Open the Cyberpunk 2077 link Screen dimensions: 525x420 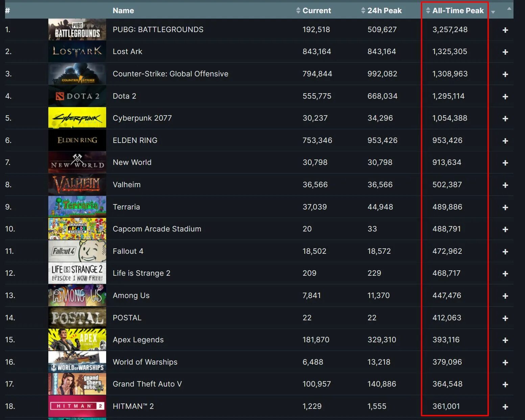(142, 118)
